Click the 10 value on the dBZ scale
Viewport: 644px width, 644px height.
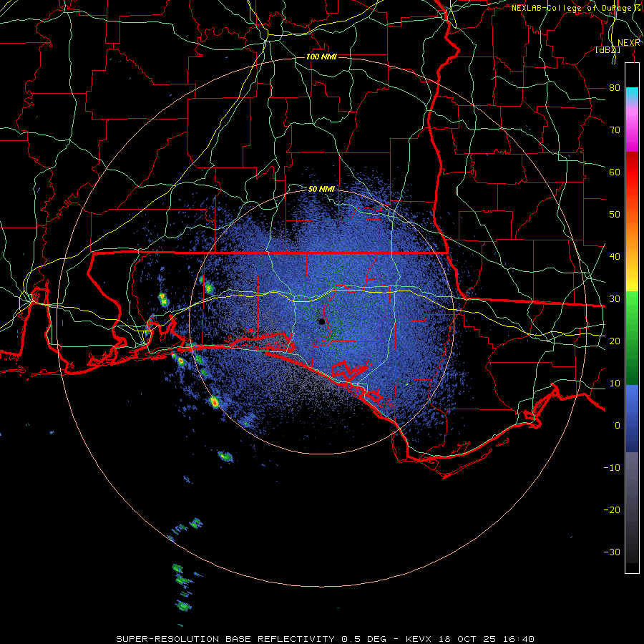click(x=615, y=384)
